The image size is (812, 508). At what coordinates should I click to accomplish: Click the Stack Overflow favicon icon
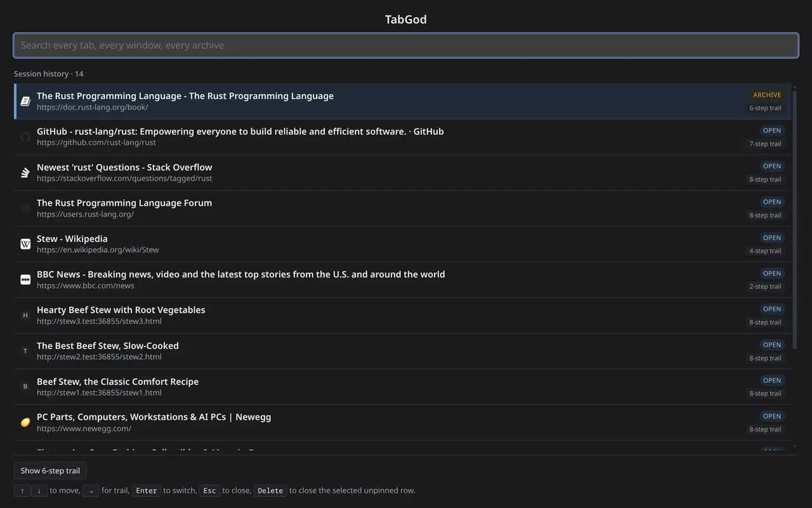pos(25,173)
